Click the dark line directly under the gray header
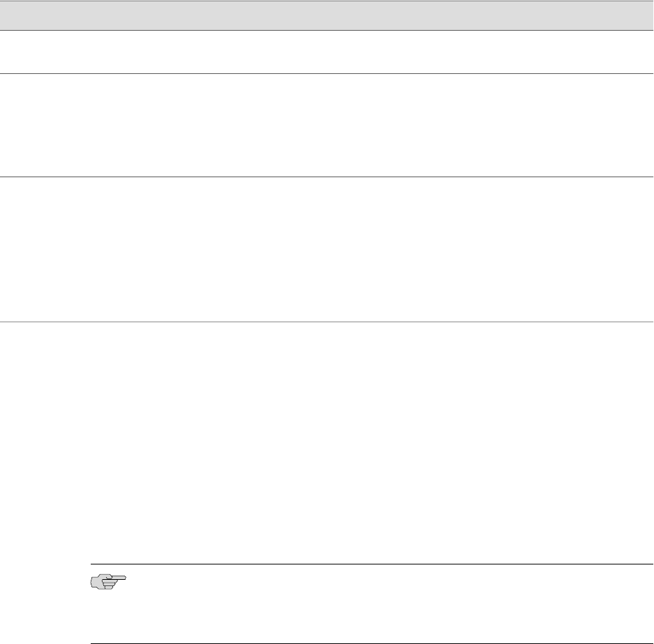 pos(327,30)
